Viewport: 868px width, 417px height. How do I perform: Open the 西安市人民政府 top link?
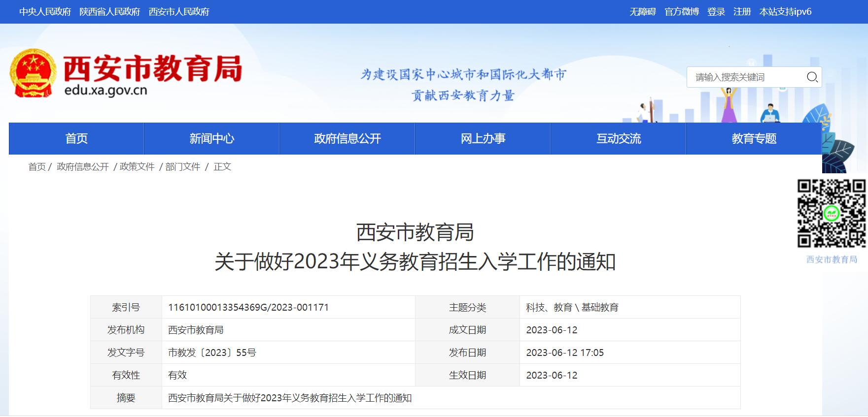[179, 12]
